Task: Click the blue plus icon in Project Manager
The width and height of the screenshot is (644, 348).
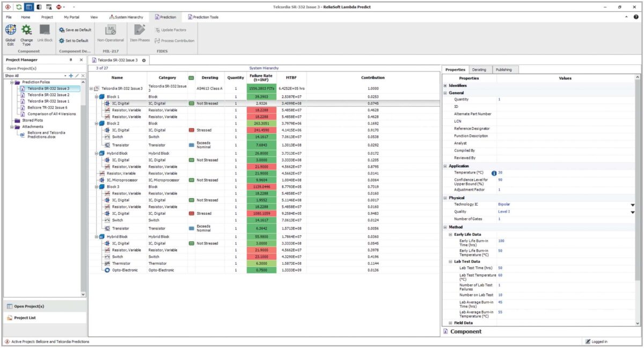Action: 71,76
